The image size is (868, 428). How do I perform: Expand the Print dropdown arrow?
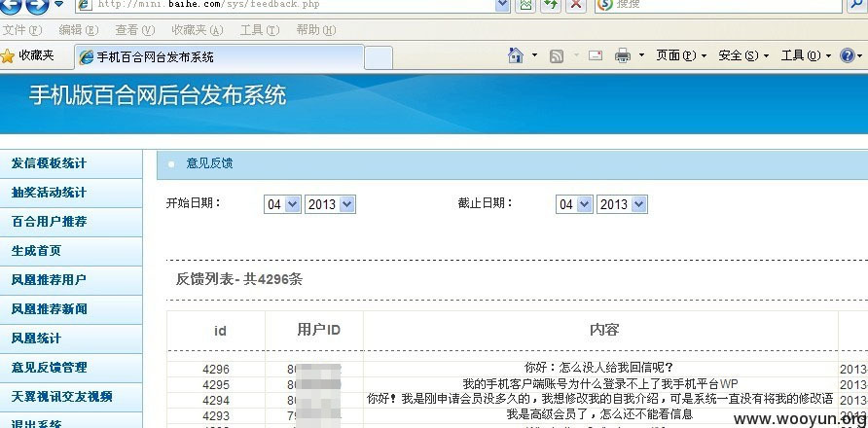(641, 55)
